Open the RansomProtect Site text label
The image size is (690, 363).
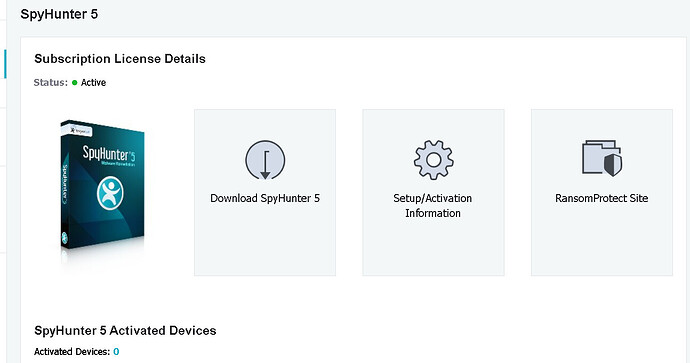pyautogui.click(x=602, y=198)
